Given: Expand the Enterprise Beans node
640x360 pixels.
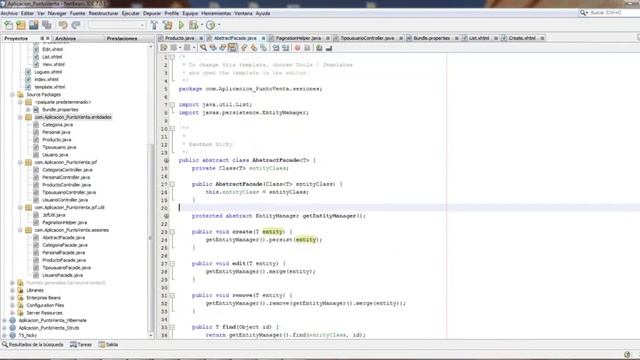Looking at the screenshot, I should [x=12, y=298].
